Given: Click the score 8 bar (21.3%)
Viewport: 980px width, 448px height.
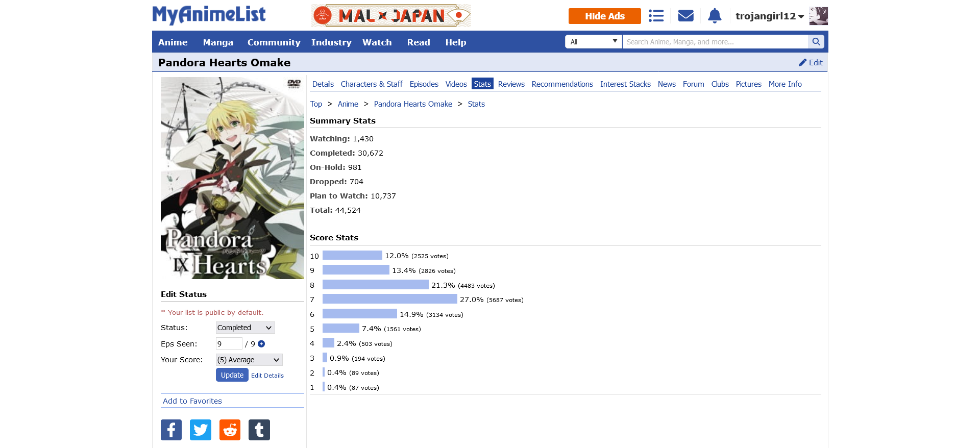Looking at the screenshot, I should click(x=376, y=285).
